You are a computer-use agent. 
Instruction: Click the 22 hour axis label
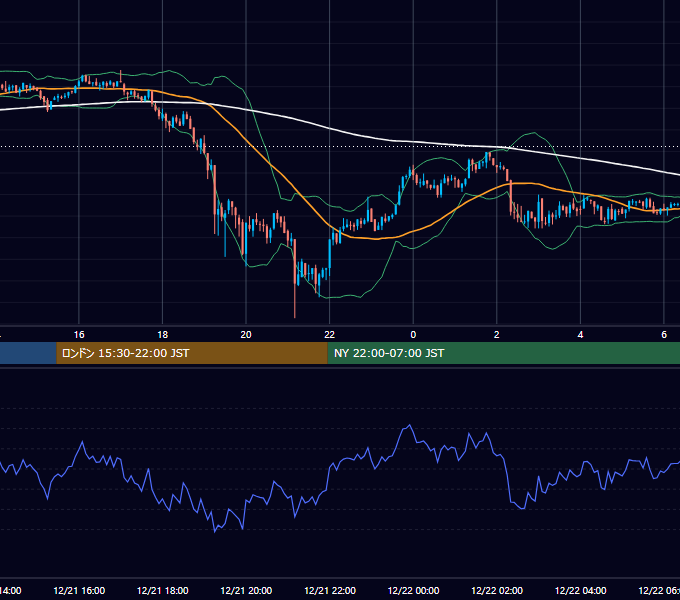coord(330,335)
